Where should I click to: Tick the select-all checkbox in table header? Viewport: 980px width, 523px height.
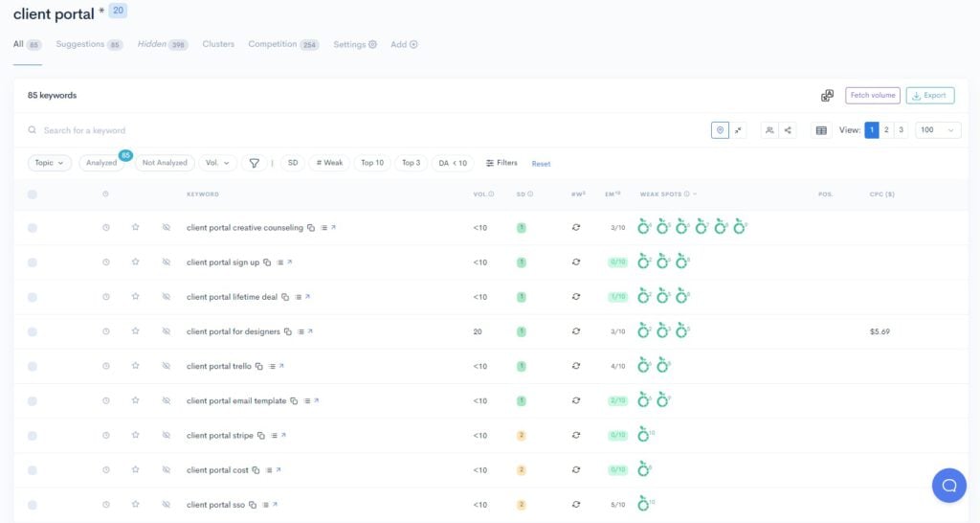coord(33,194)
